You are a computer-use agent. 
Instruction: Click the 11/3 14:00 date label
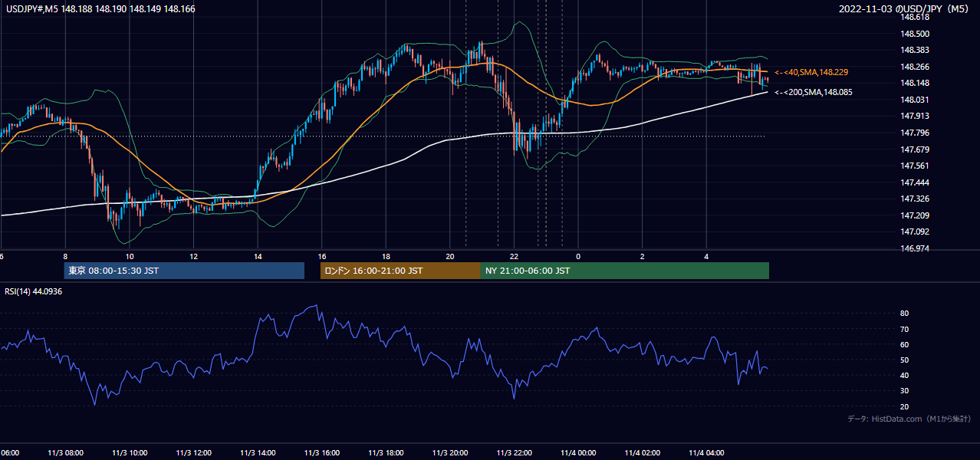click(x=258, y=453)
